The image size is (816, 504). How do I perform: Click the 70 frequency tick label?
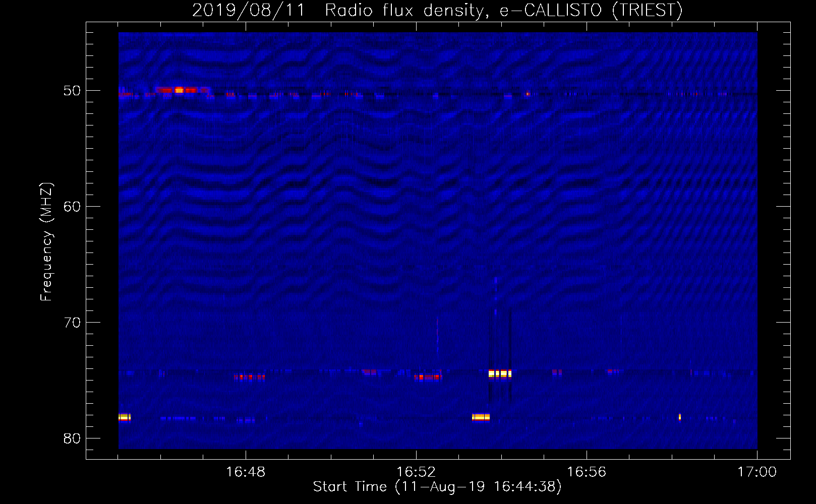[72, 323]
